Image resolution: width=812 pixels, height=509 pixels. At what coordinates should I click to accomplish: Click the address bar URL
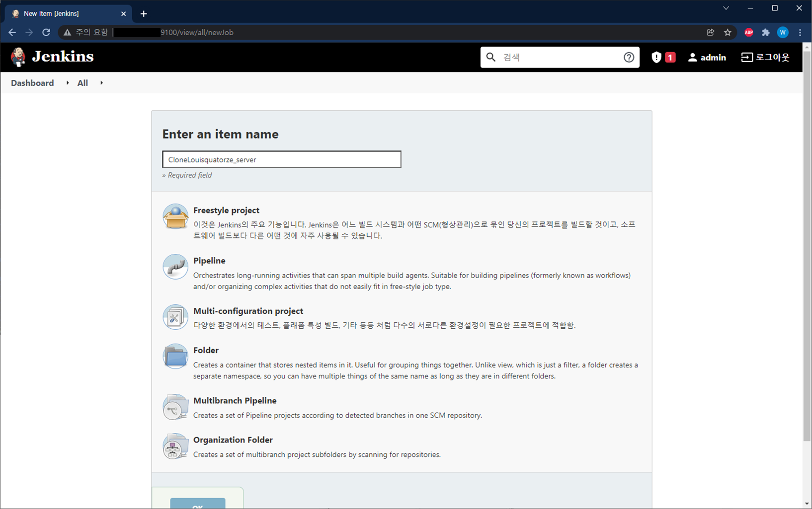click(196, 32)
